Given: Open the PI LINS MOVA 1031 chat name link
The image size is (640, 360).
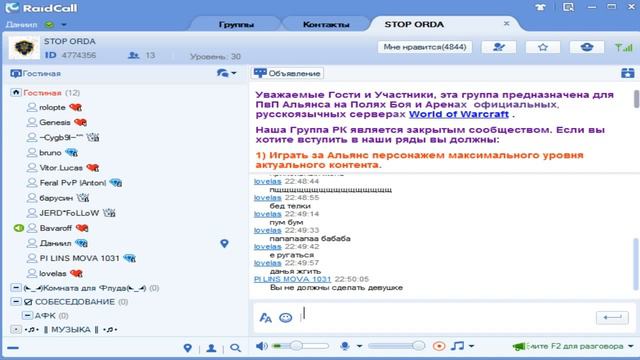Looking at the screenshot, I should click(292, 279).
